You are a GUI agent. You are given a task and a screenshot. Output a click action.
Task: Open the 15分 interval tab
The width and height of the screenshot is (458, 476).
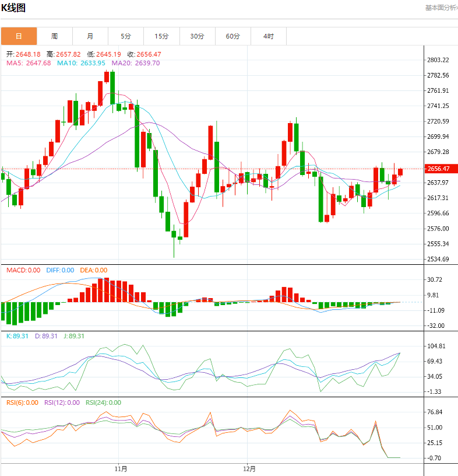click(161, 36)
